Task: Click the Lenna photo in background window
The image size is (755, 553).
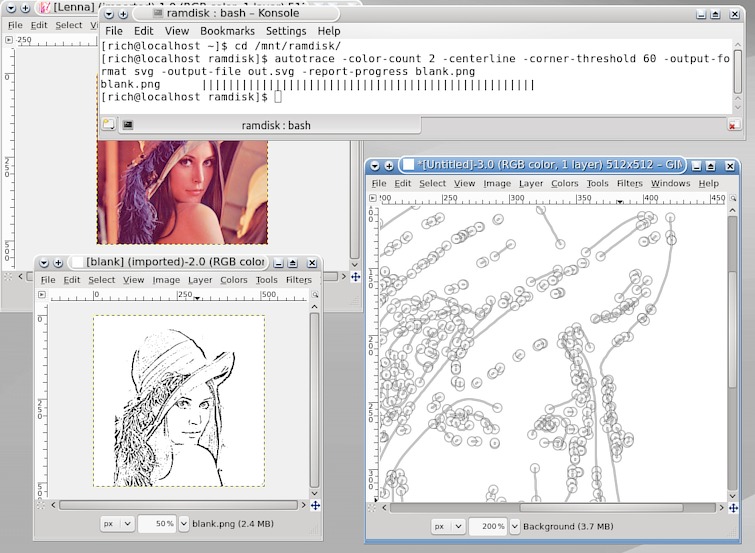Action: 182,192
